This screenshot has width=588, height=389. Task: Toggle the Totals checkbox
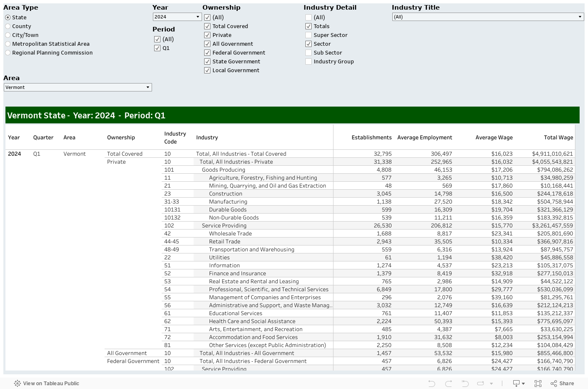(x=309, y=26)
